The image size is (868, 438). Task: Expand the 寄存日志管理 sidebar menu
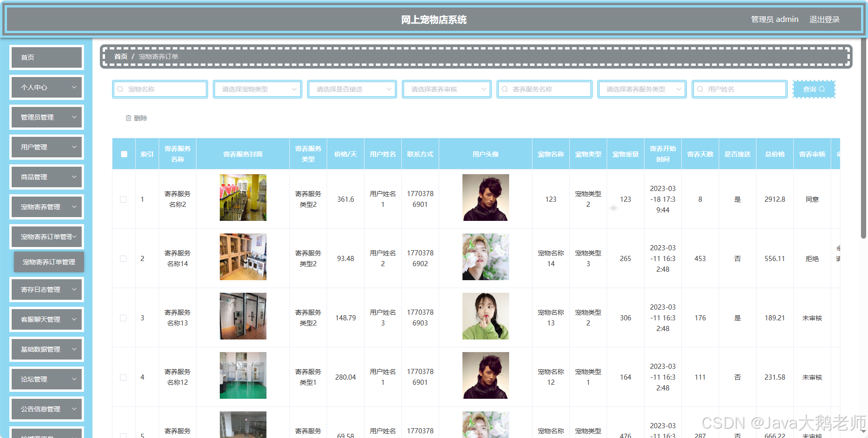coord(47,290)
